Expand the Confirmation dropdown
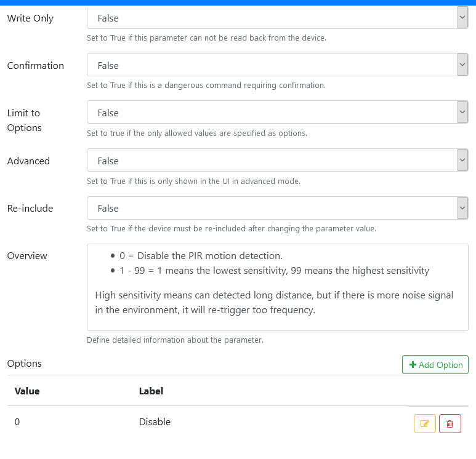The image size is (476, 459). tap(277, 65)
